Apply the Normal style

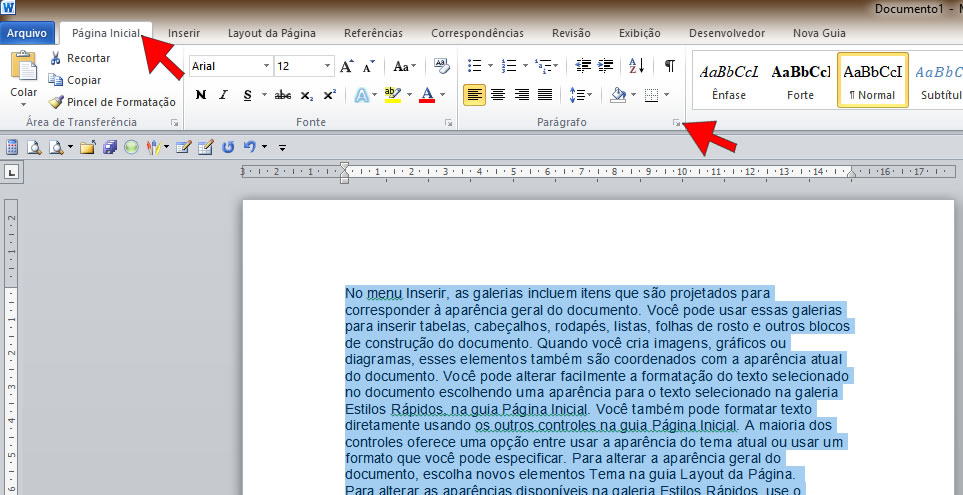pyautogui.click(x=873, y=80)
